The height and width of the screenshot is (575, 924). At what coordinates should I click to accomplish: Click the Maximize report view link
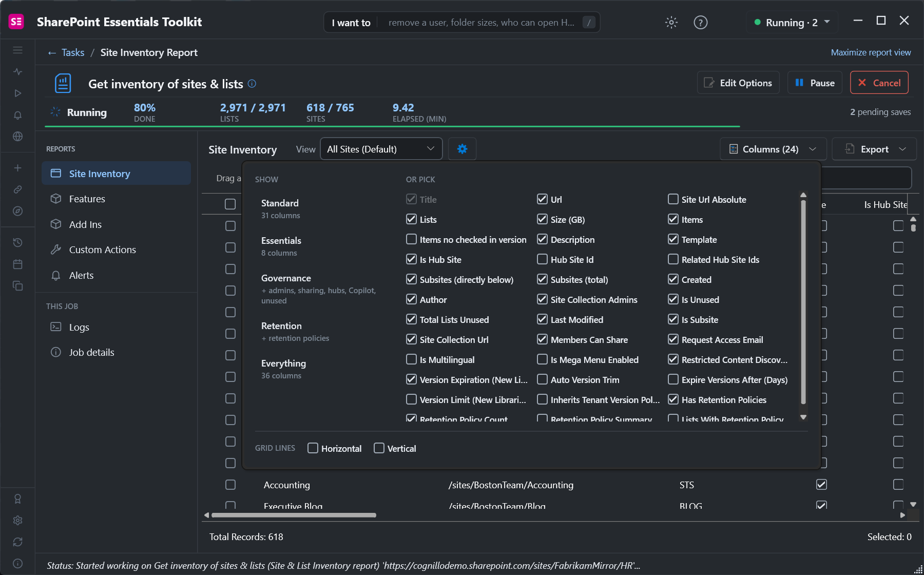(x=871, y=52)
